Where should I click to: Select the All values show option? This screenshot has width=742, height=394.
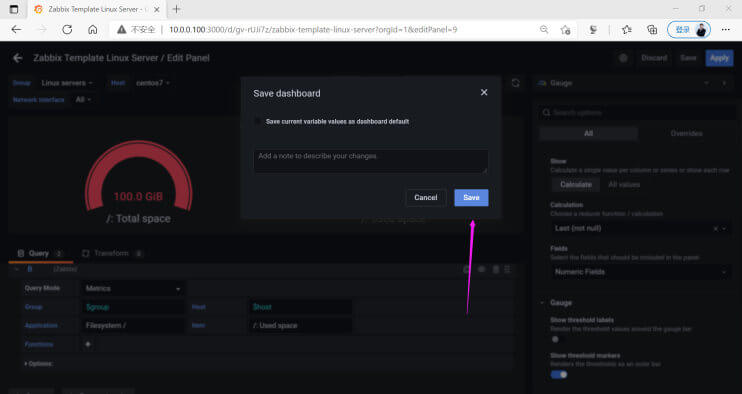[x=624, y=184]
